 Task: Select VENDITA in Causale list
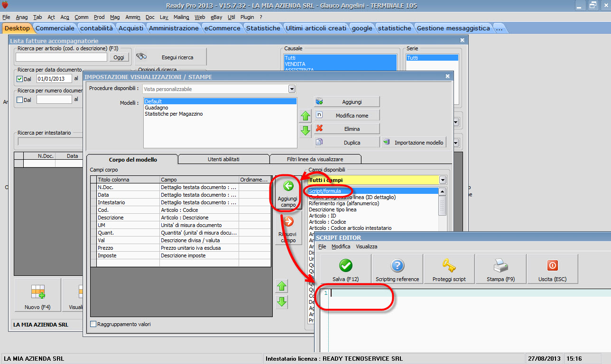(x=340, y=64)
